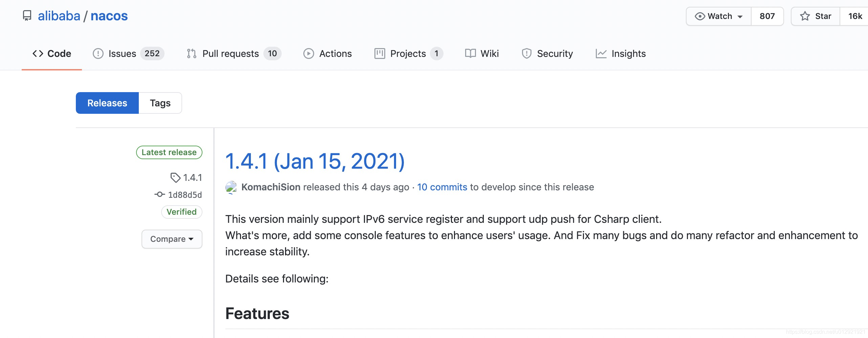Open the Pull requests tab

pos(230,54)
